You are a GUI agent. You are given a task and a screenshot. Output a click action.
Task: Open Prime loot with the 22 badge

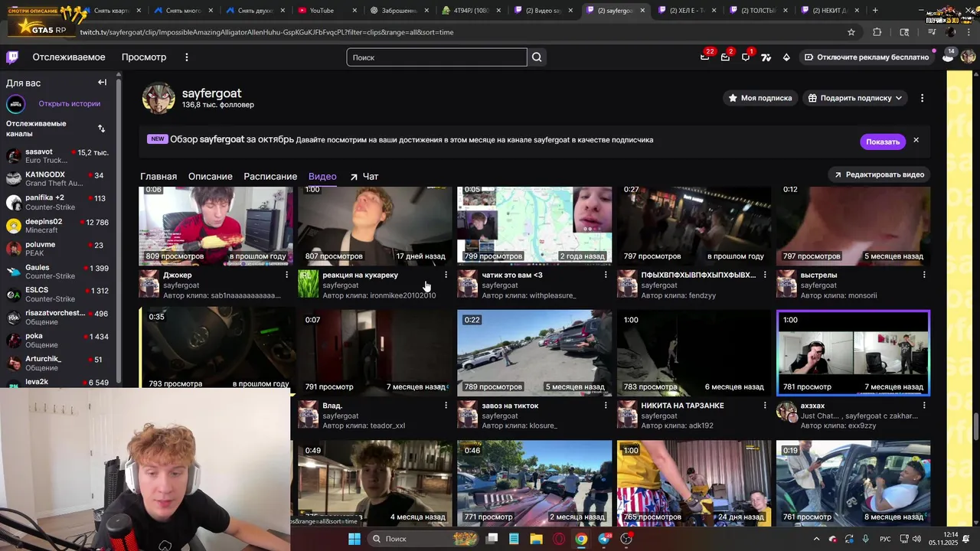[x=704, y=57]
